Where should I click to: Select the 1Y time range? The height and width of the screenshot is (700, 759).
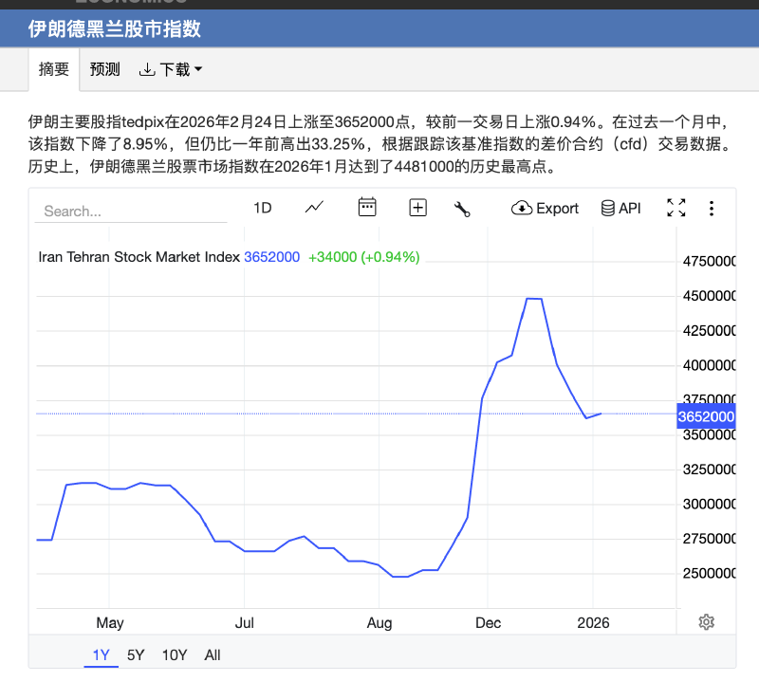pos(101,654)
